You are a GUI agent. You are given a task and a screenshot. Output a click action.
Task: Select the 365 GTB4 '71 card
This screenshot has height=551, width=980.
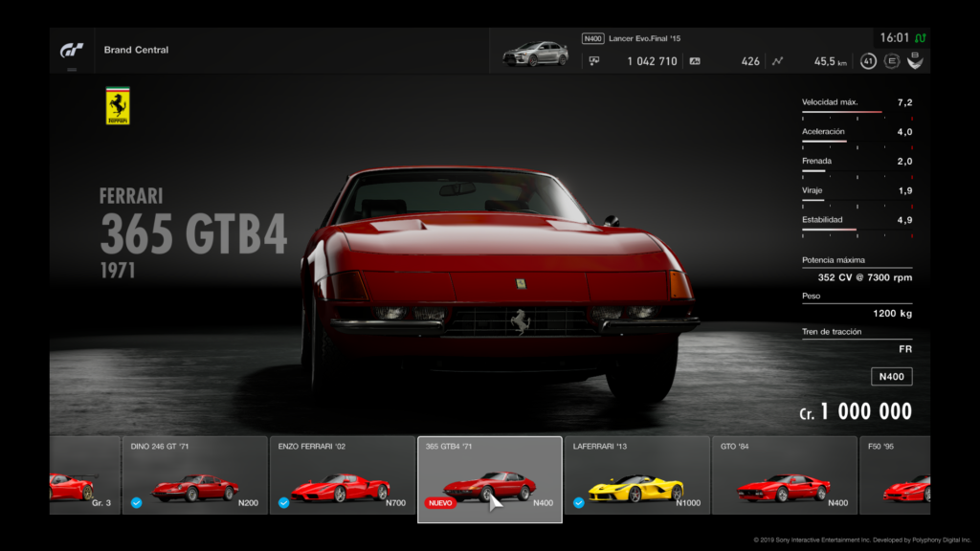(x=490, y=479)
